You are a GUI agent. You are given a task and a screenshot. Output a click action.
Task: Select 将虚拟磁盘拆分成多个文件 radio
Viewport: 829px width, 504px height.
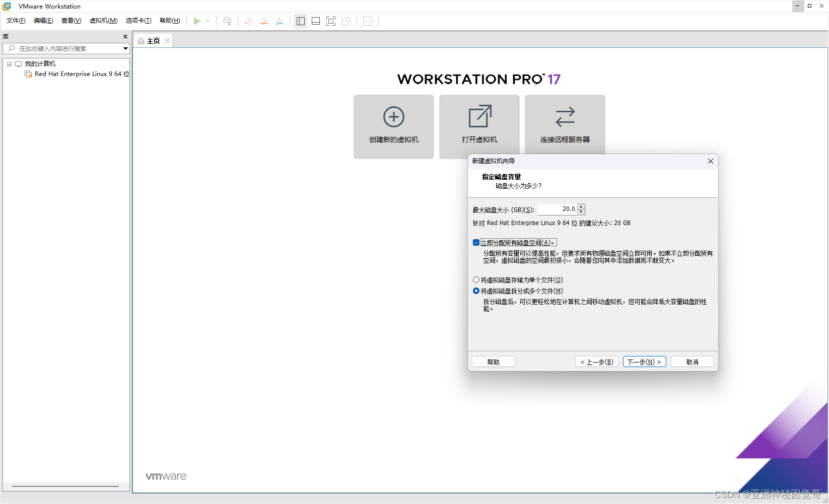click(x=476, y=291)
